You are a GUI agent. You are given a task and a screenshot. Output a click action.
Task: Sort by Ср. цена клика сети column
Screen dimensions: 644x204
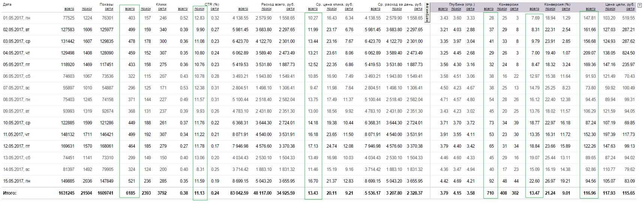coord(349,9)
